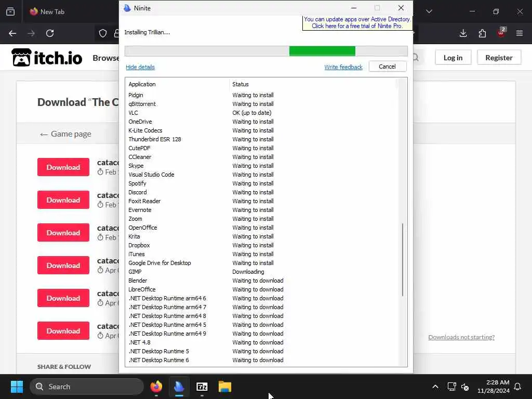
Task: Click Write feedback link in Ninite
Action: (x=343, y=67)
